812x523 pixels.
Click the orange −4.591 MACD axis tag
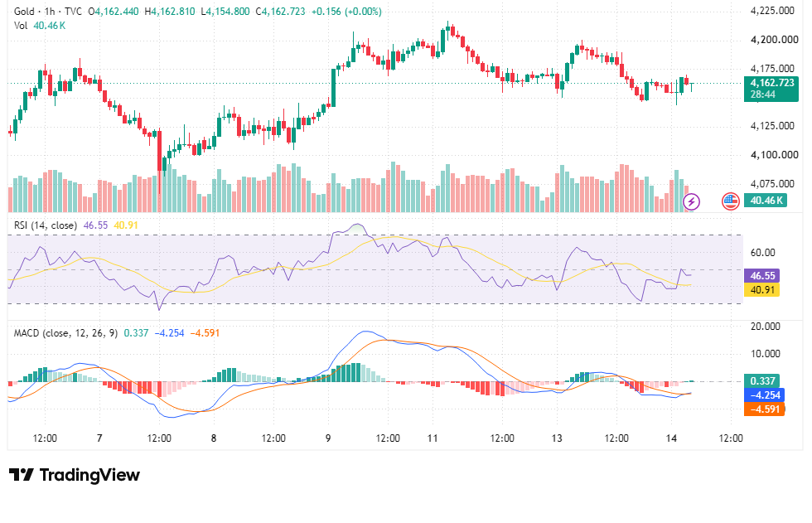point(764,409)
